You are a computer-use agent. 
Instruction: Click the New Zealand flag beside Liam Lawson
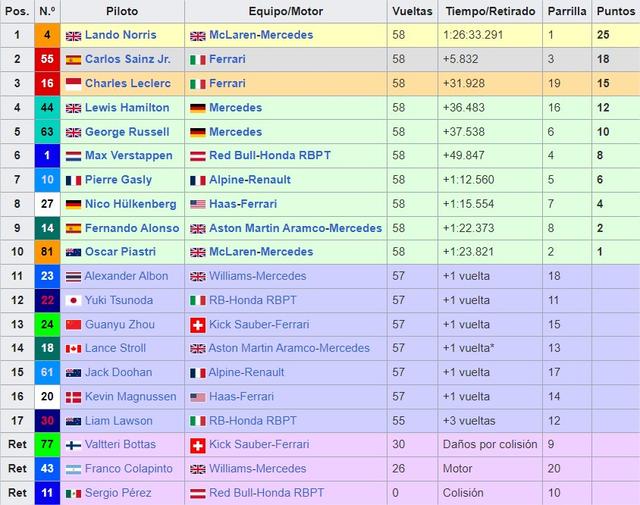(x=73, y=421)
